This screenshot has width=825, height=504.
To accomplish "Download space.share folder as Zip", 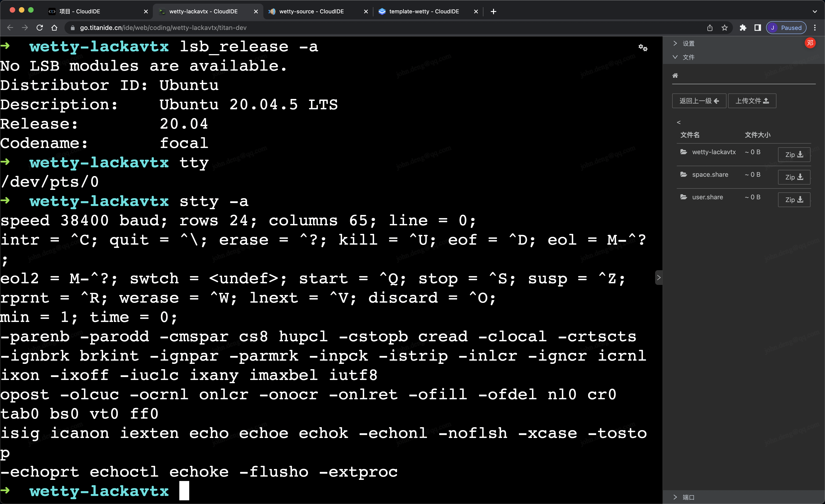I will pos(793,177).
